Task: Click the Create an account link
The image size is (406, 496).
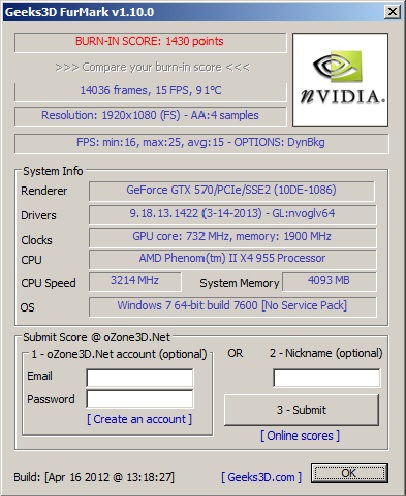Action: (139, 419)
